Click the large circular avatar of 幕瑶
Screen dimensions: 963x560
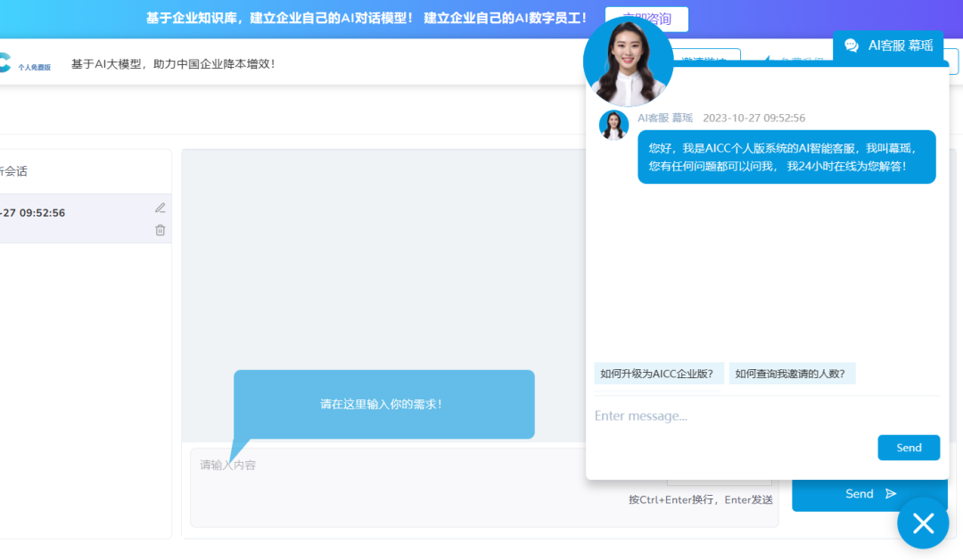click(628, 62)
